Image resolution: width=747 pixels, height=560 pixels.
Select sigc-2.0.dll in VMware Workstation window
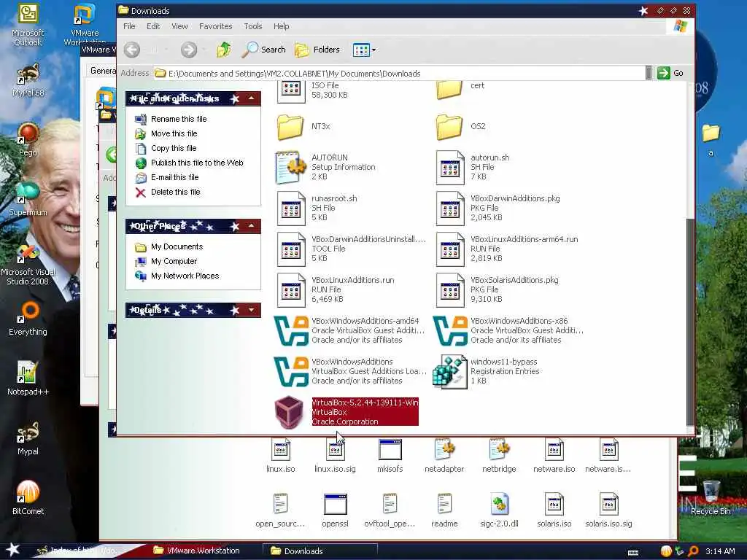click(499, 510)
